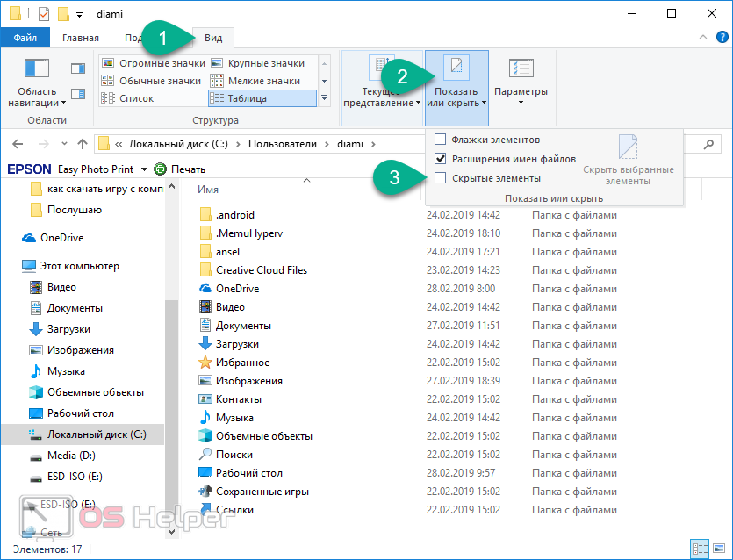
Task: Click the Back arrow navigation icon
Action: [18, 144]
